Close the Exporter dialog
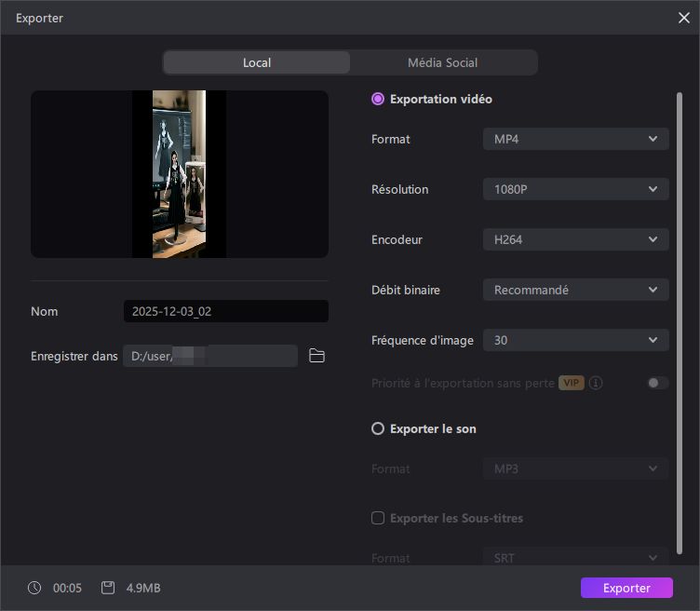Image resolution: width=700 pixels, height=611 pixels. point(683,18)
